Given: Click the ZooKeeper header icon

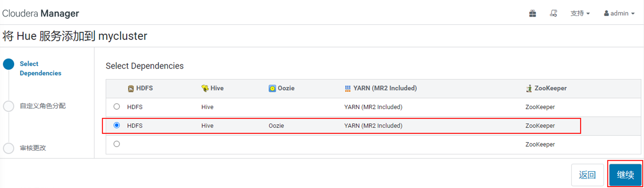Looking at the screenshot, I should point(529,89).
